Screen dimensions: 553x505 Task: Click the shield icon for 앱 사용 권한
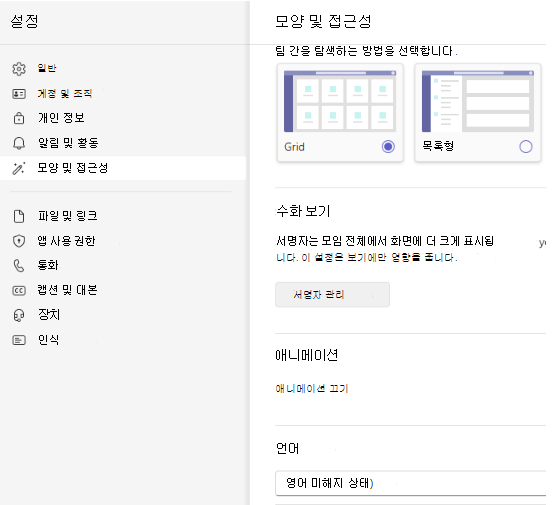coord(19,241)
